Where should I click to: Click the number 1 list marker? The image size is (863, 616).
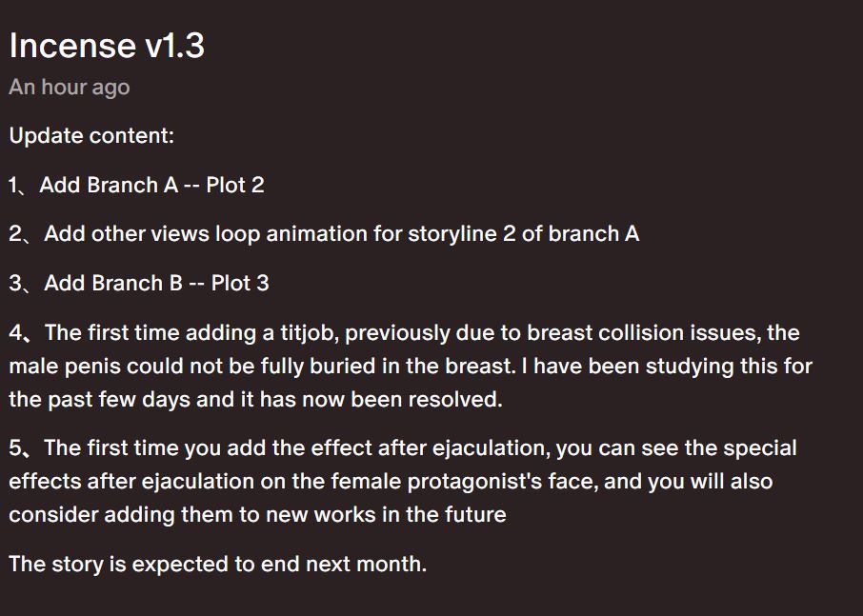tap(14, 186)
